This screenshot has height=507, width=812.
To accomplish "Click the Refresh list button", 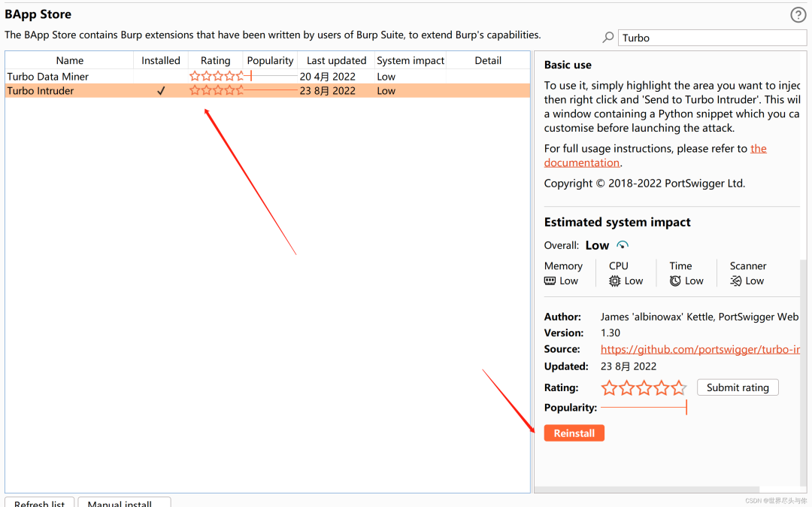I will tap(39, 502).
